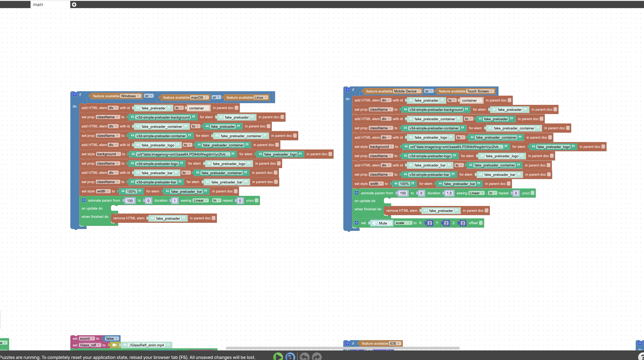Click the horizontal workspace scrollbar
The image size is (644, 360).
[x=343, y=348]
